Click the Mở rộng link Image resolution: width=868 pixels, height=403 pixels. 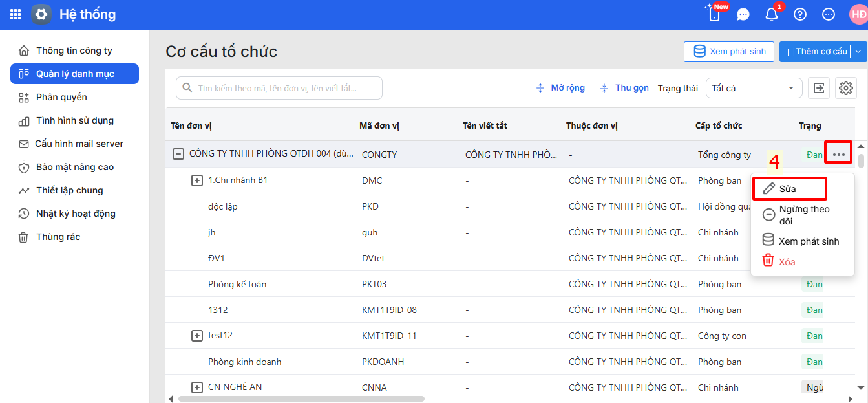tap(560, 88)
